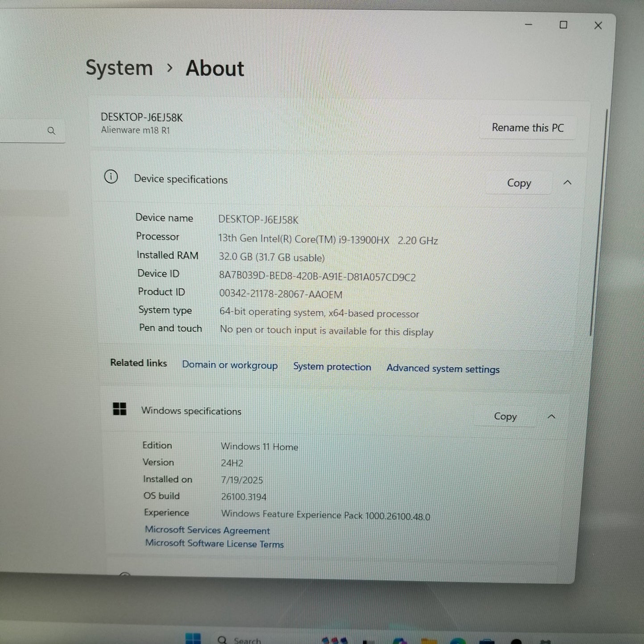This screenshot has height=644, width=644.
Task: Open Domain or workgroup link
Action: tap(230, 365)
